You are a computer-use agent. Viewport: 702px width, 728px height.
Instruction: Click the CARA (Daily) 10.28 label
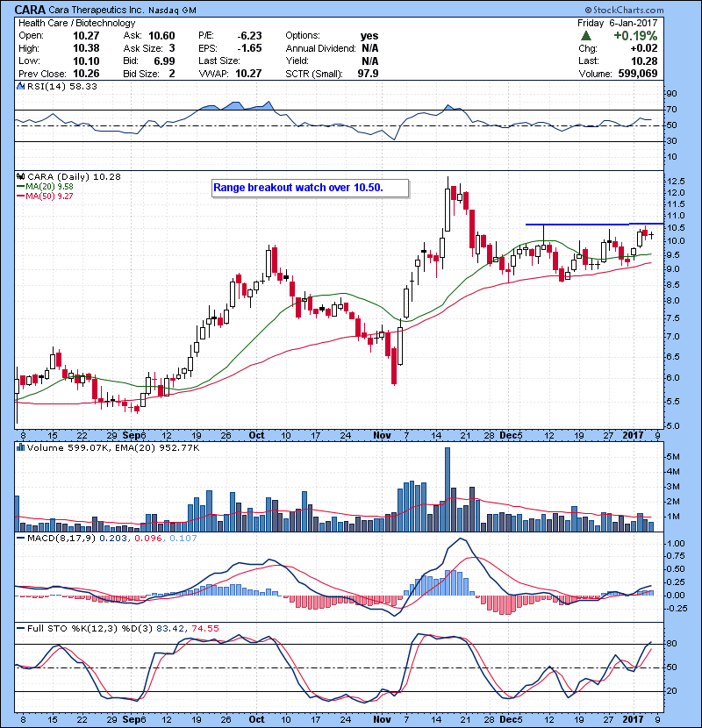click(74, 176)
